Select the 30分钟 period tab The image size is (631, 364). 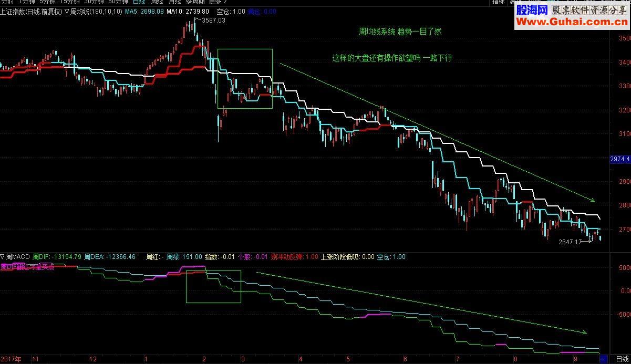(95, 2)
